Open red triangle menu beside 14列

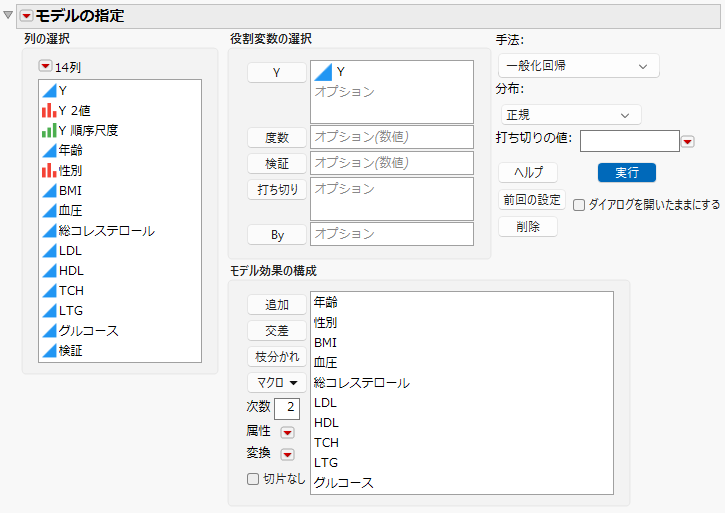pos(45,66)
